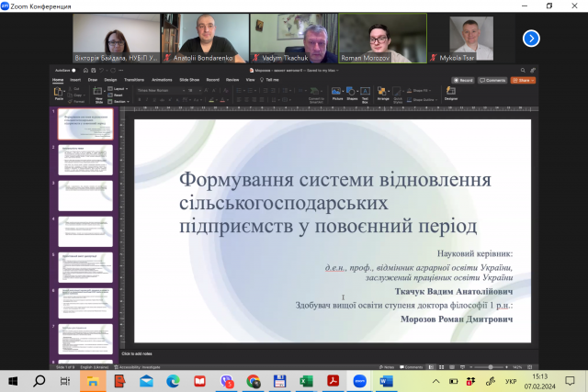
Task: Select the second slide thumbnail
Action: click(85, 160)
